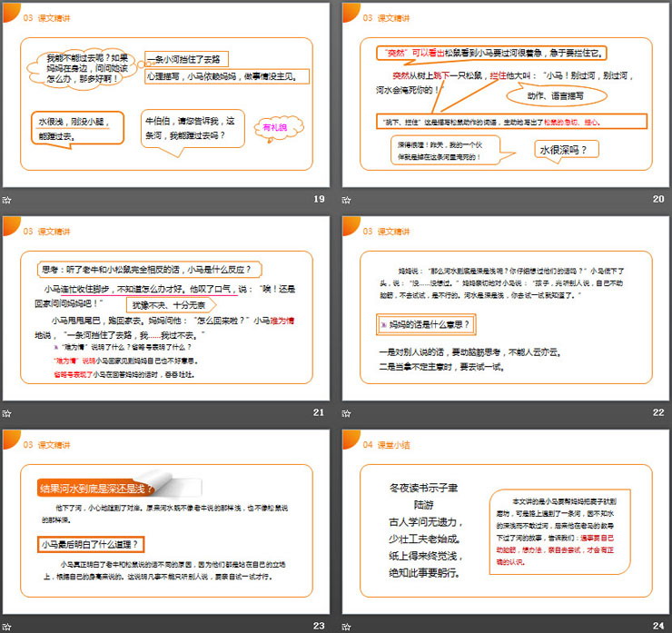672x633 pixels.
Task: Select the slide 23 thumbnail
Action: coord(166,522)
